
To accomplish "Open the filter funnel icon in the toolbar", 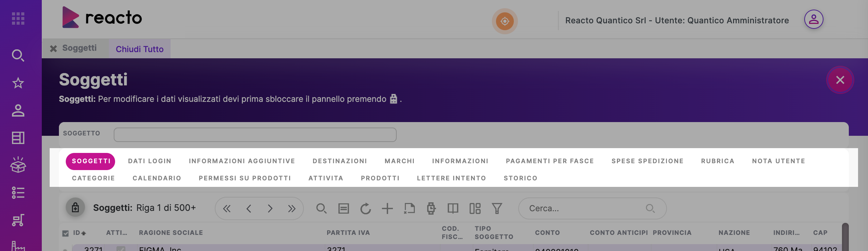I will click(497, 208).
